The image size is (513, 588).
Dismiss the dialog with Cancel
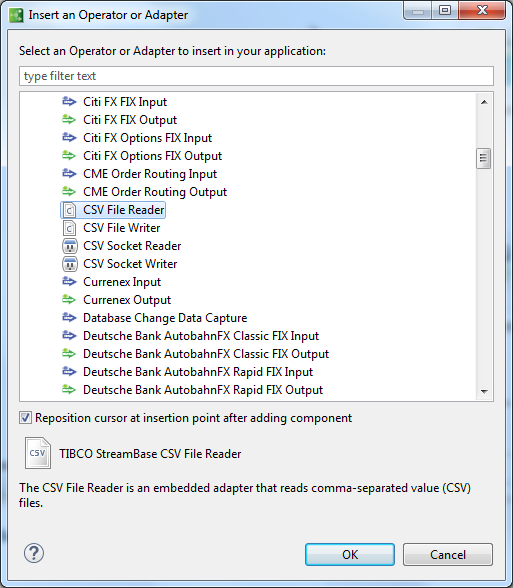pyautogui.click(x=448, y=554)
